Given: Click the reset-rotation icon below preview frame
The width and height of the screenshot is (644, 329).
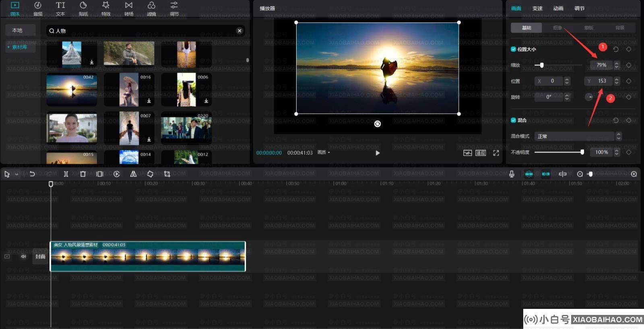Looking at the screenshot, I should (378, 124).
